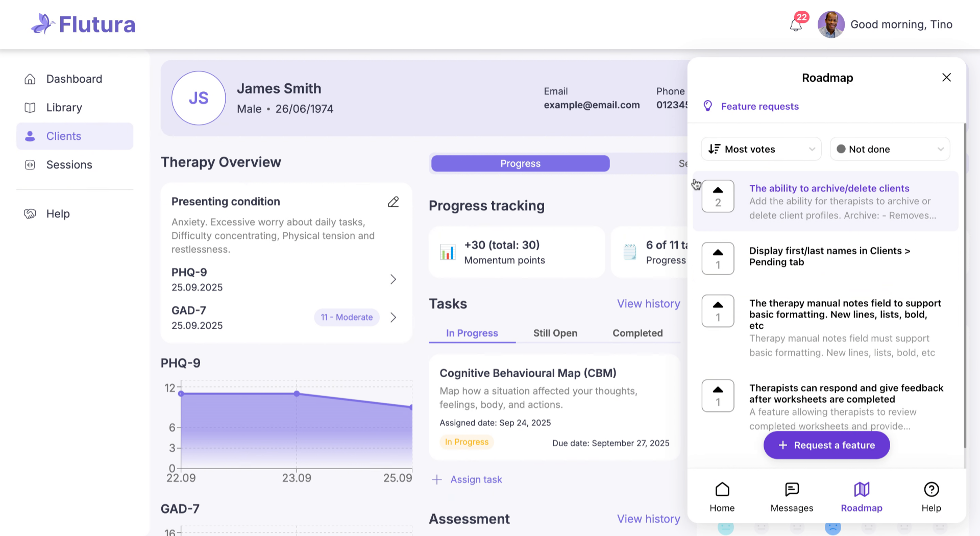This screenshot has width=980, height=536.
Task: Open the notifications bell icon
Action: [x=796, y=25]
